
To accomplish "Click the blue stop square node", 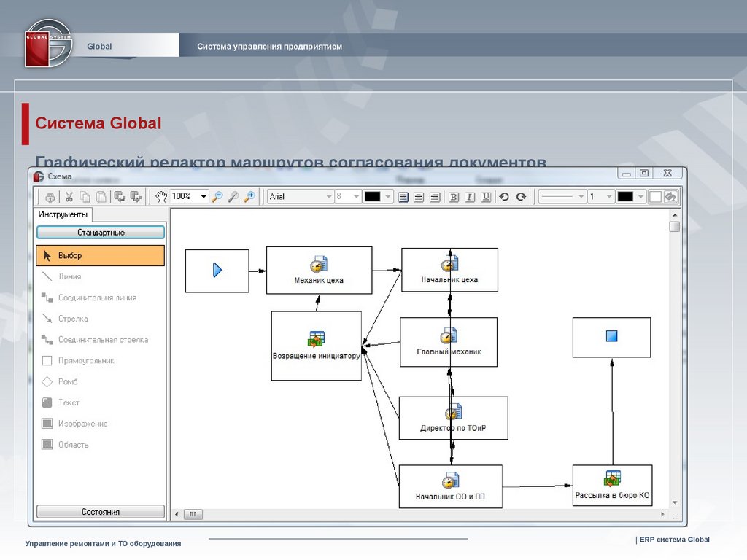I will tap(612, 337).
